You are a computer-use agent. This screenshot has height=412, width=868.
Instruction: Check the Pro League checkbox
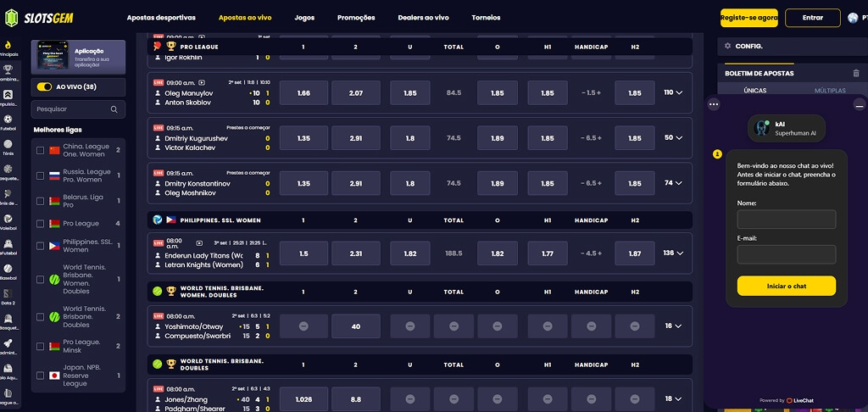coord(40,224)
